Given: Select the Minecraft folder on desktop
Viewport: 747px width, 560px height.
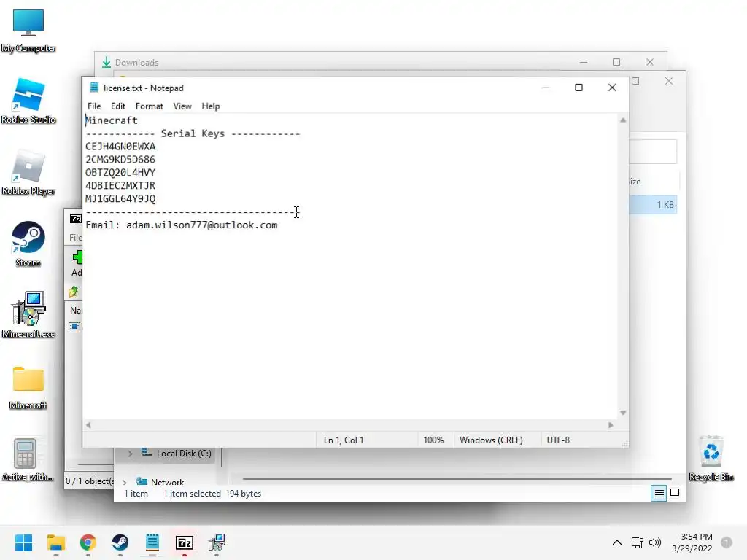Looking at the screenshot, I should click(28, 388).
